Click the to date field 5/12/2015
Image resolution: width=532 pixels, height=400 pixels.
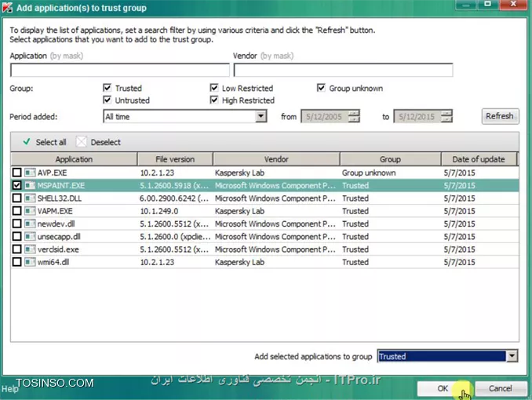(x=417, y=117)
